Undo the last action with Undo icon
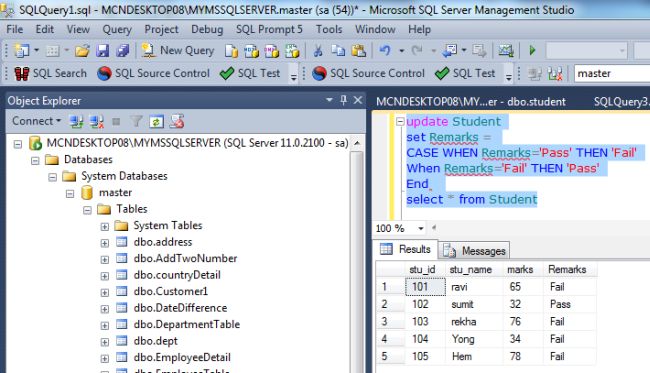Image resolution: width=650 pixels, height=373 pixels. tap(385, 51)
